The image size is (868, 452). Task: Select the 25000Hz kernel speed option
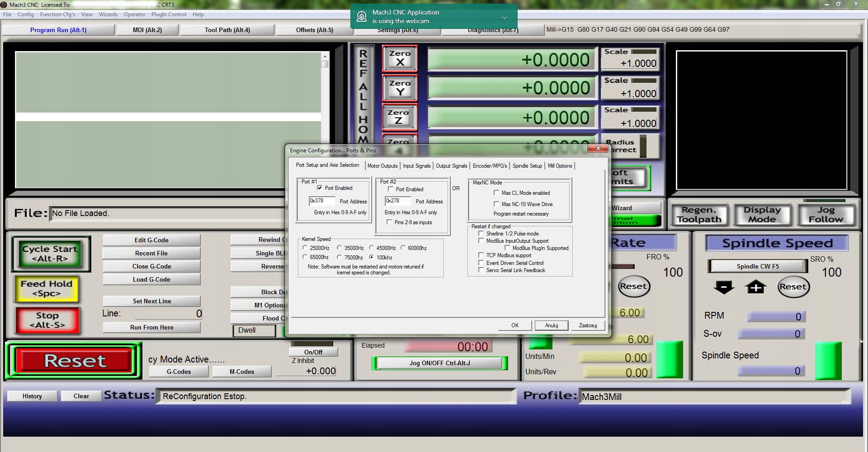pos(305,248)
